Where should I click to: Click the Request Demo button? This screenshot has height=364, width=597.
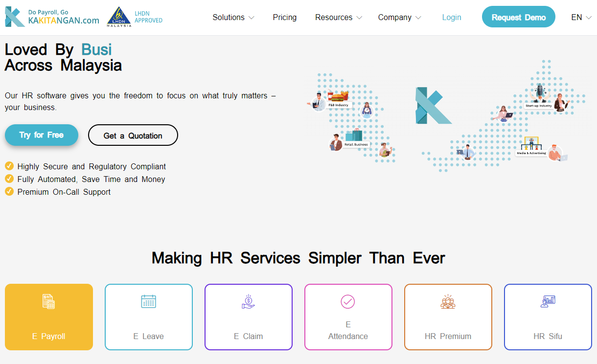pos(519,17)
